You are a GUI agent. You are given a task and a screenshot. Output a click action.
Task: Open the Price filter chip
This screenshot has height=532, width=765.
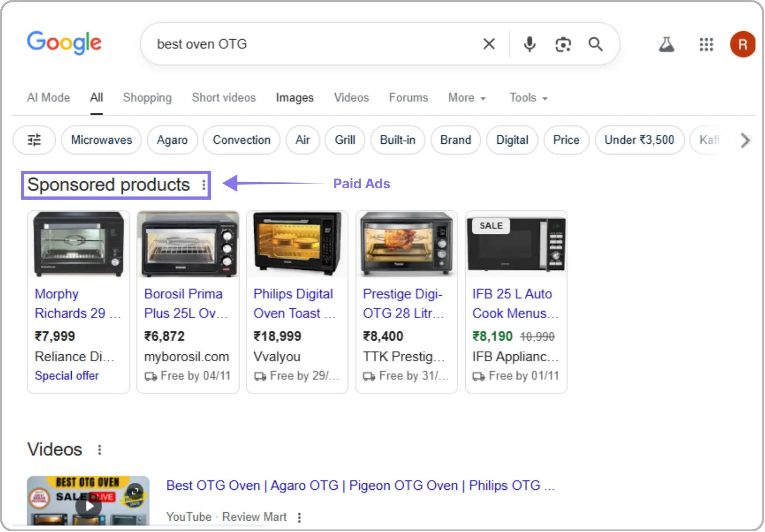(x=566, y=140)
